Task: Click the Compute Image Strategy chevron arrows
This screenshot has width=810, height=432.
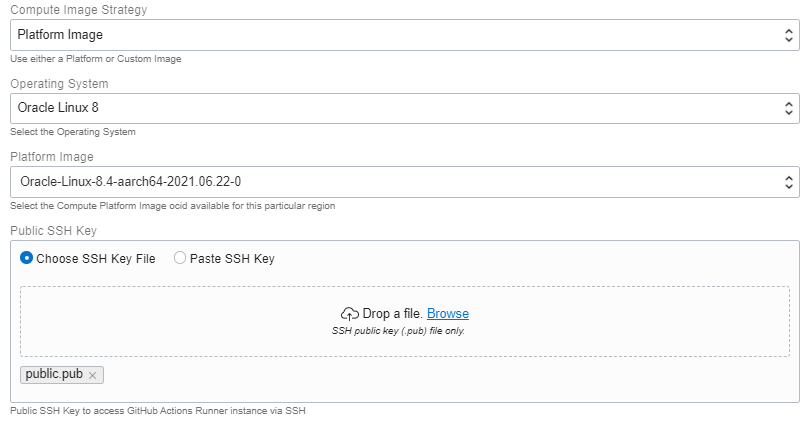Action: point(788,35)
